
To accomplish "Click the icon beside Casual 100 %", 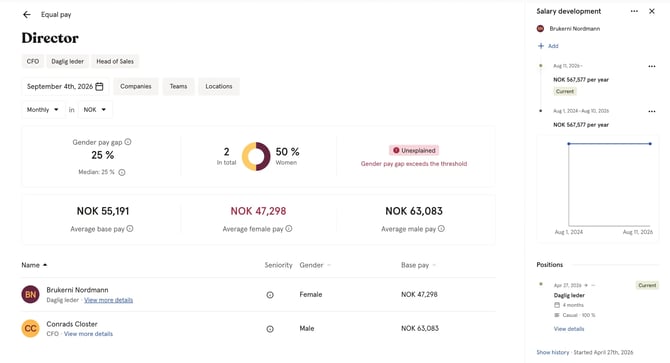I will tap(557, 315).
